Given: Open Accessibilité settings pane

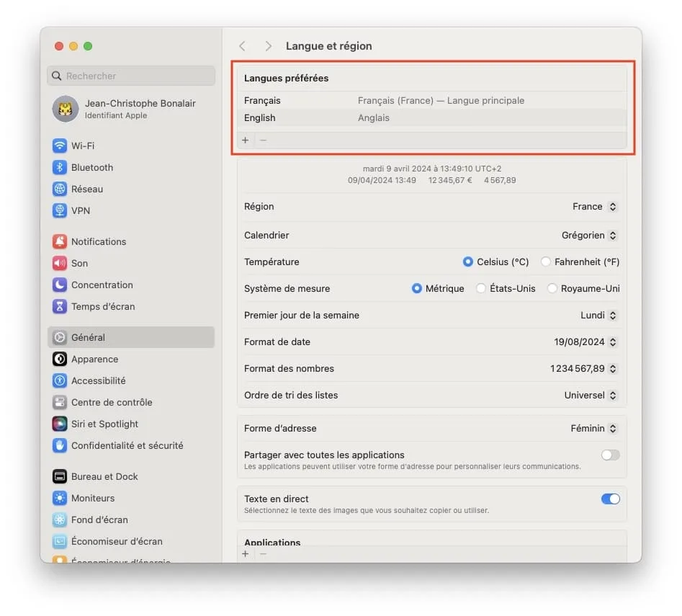Looking at the screenshot, I should click(x=131, y=380).
